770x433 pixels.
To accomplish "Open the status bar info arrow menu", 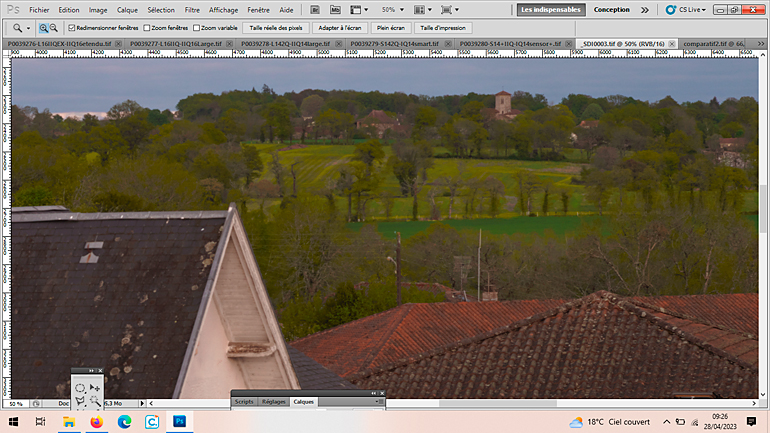I will pyautogui.click(x=142, y=404).
